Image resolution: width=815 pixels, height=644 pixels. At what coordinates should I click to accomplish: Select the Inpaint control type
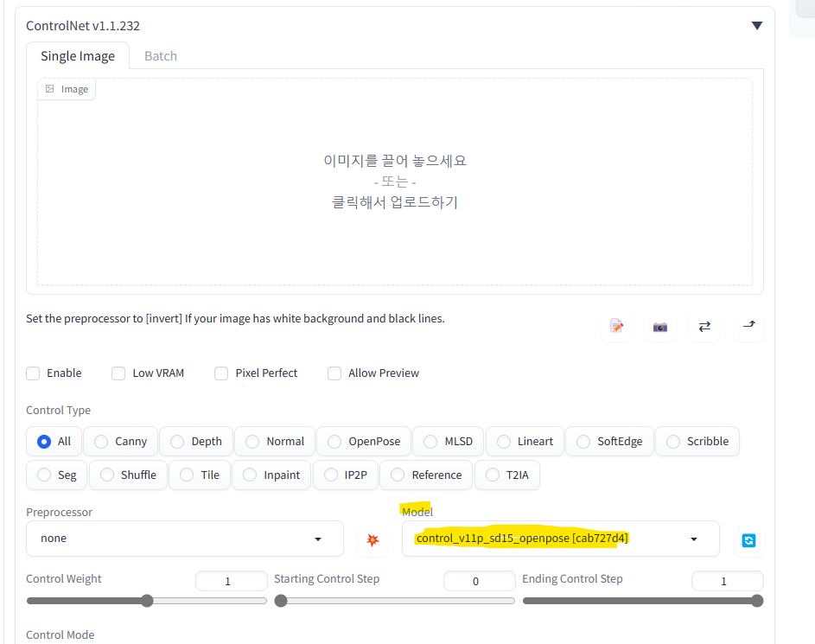click(x=271, y=475)
